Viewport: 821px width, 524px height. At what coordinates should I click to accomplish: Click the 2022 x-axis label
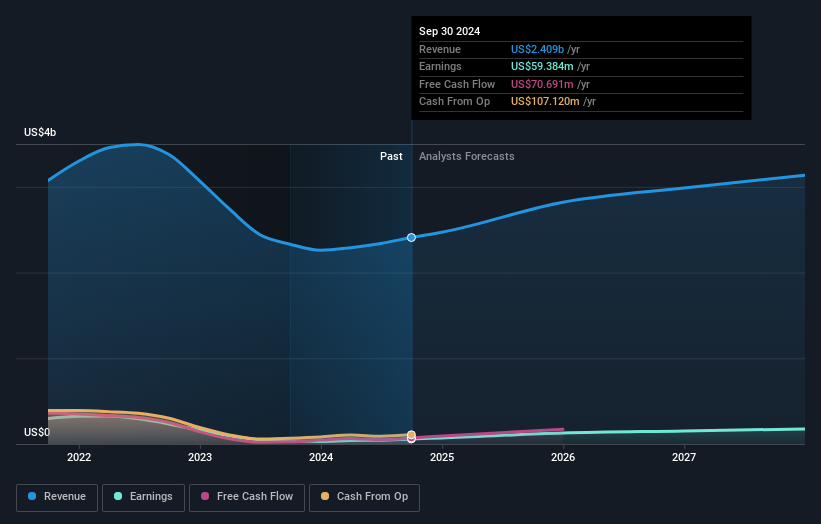79,458
